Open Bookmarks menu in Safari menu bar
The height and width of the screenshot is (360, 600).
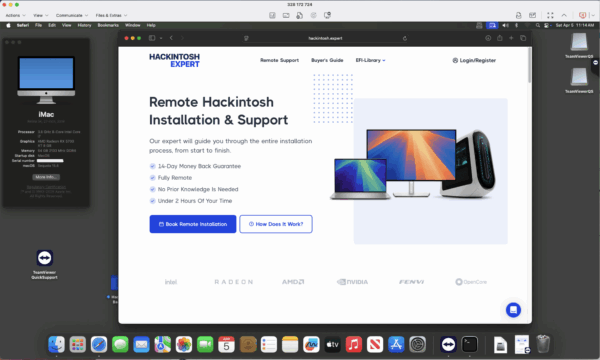pyautogui.click(x=108, y=25)
